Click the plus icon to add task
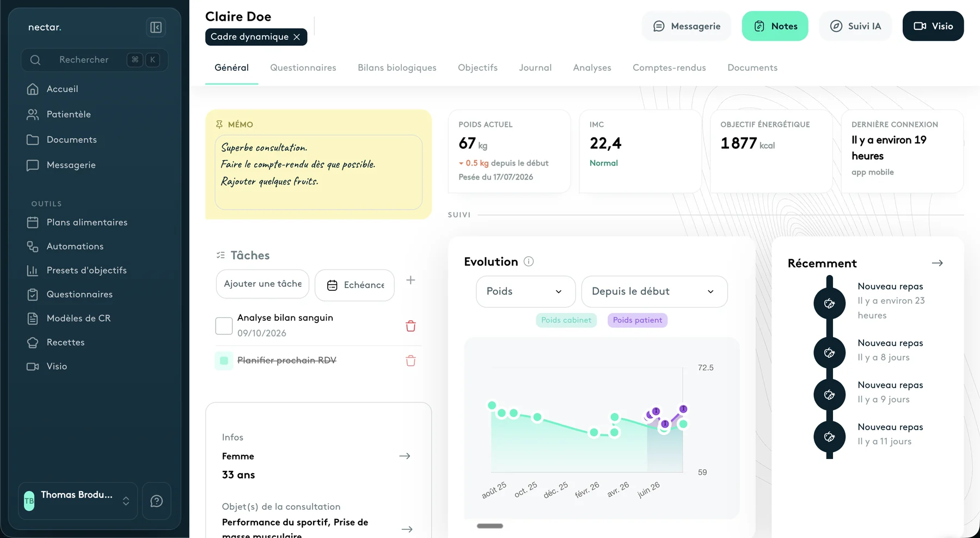This screenshot has height=538, width=980. tap(411, 280)
